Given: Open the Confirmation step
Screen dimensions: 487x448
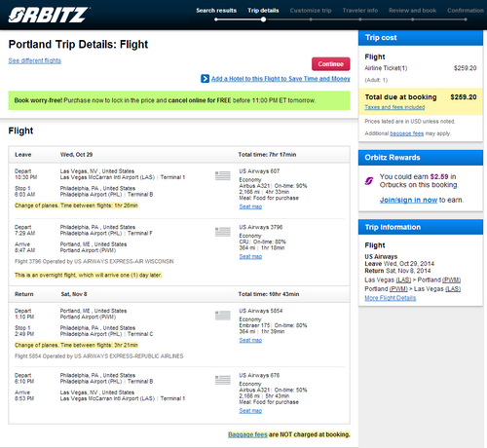Looking at the screenshot, I should tap(466, 11).
